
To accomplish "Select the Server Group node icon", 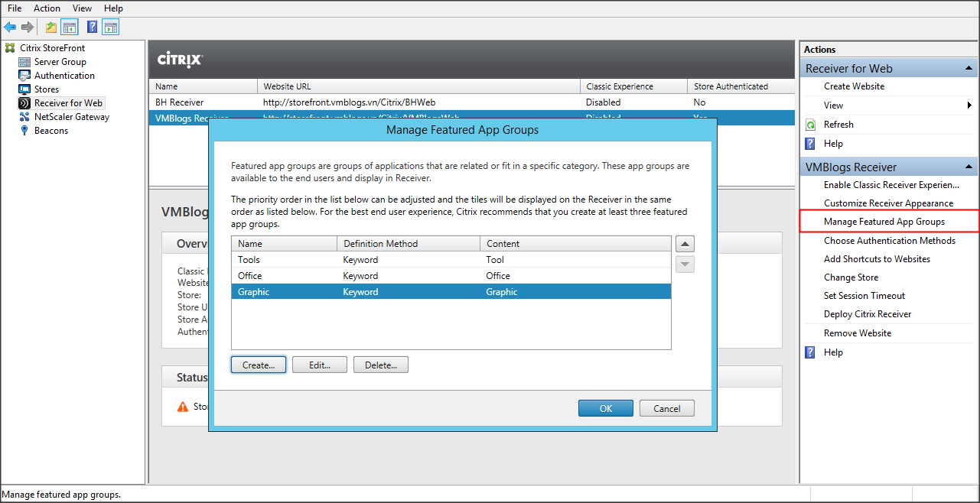I will (x=24, y=62).
